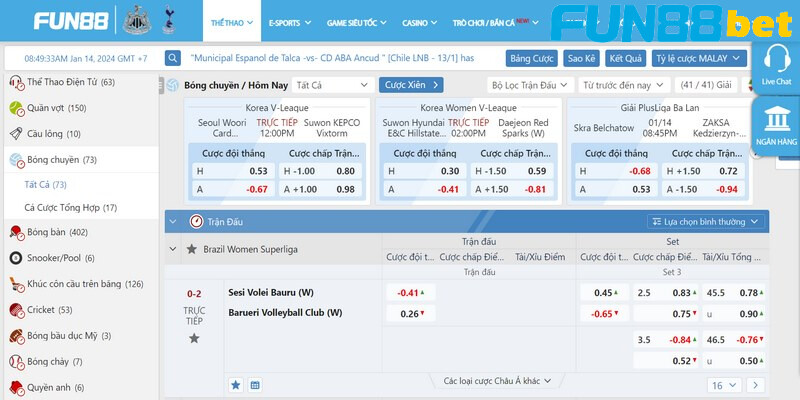This screenshot has width=800, height=400.
Task: Open Bộ Lọc Trận Đấu dropdown
Action: [530, 85]
